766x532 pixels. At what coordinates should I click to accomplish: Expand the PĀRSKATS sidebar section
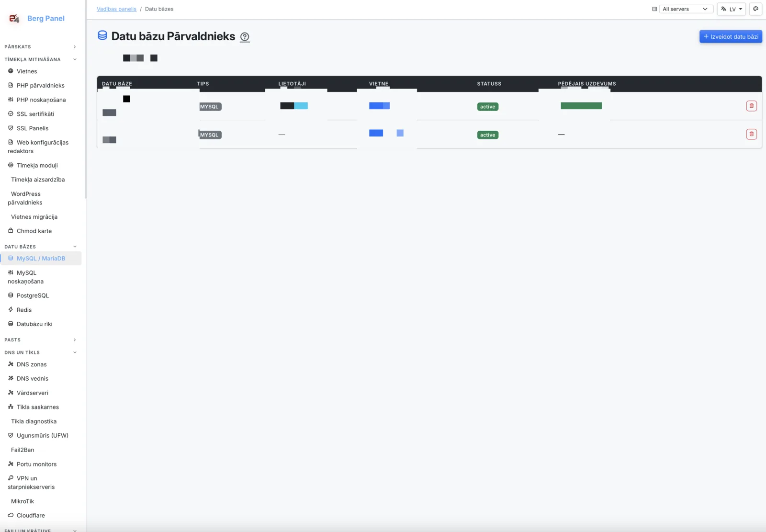click(x=41, y=46)
